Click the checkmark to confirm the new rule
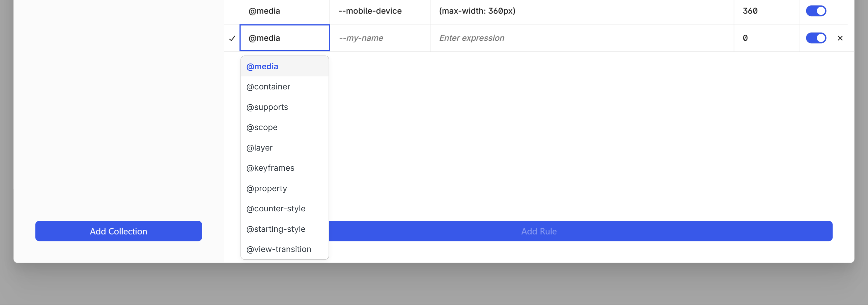868x305 pixels. [232, 38]
